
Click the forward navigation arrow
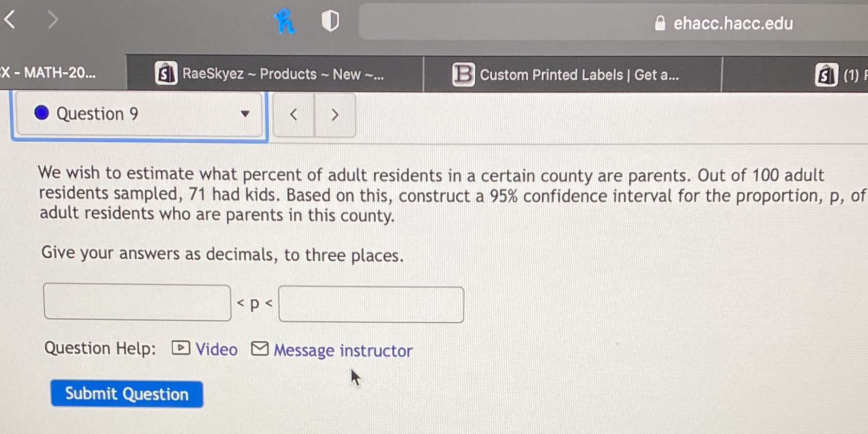pyautogui.click(x=52, y=20)
